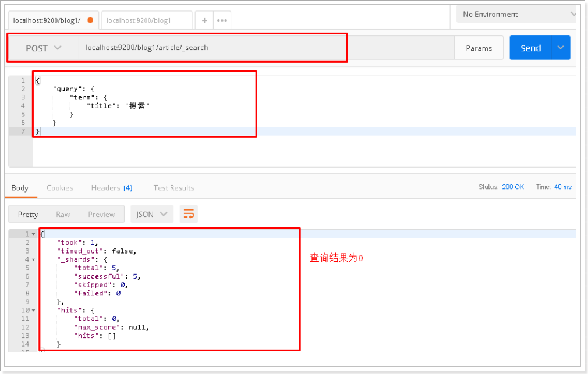The width and height of the screenshot is (588, 374).
Task: Open the Cookies response tab
Action: 59,188
